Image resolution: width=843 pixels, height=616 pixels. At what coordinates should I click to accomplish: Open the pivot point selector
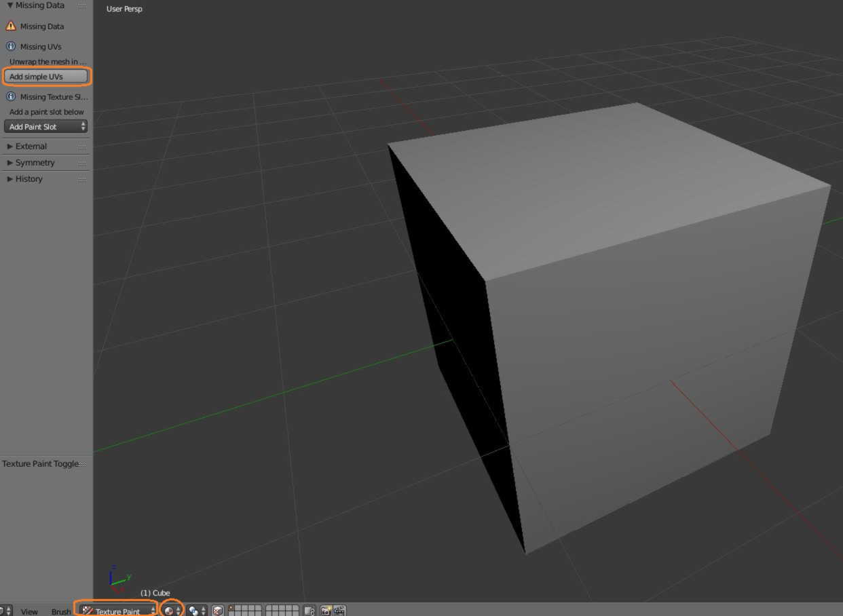click(x=197, y=611)
